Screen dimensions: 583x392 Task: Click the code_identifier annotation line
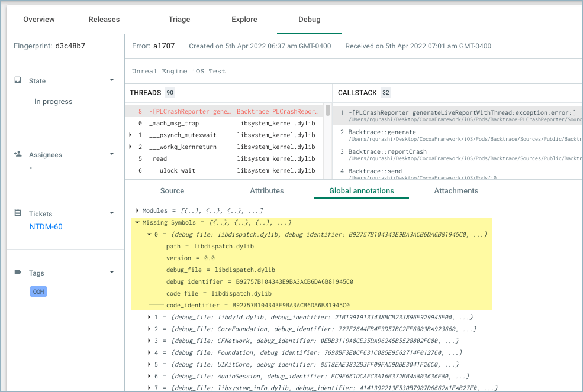click(x=257, y=306)
